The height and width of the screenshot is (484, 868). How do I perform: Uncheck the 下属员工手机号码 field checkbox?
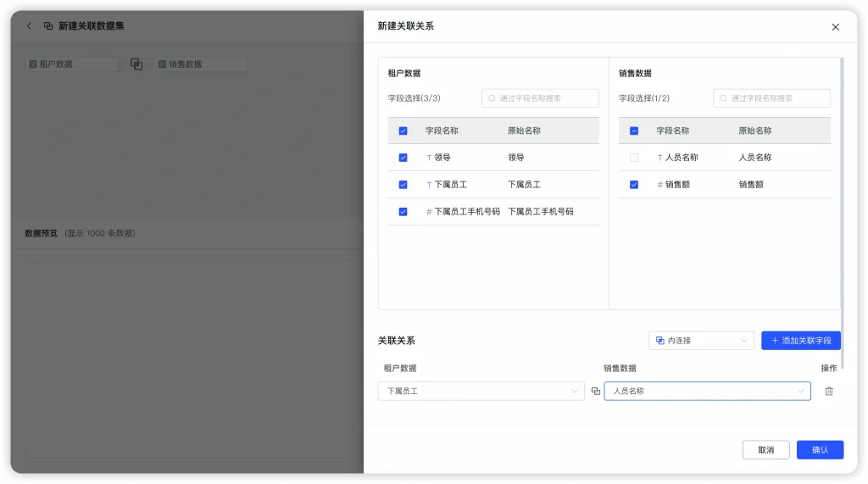pos(403,212)
